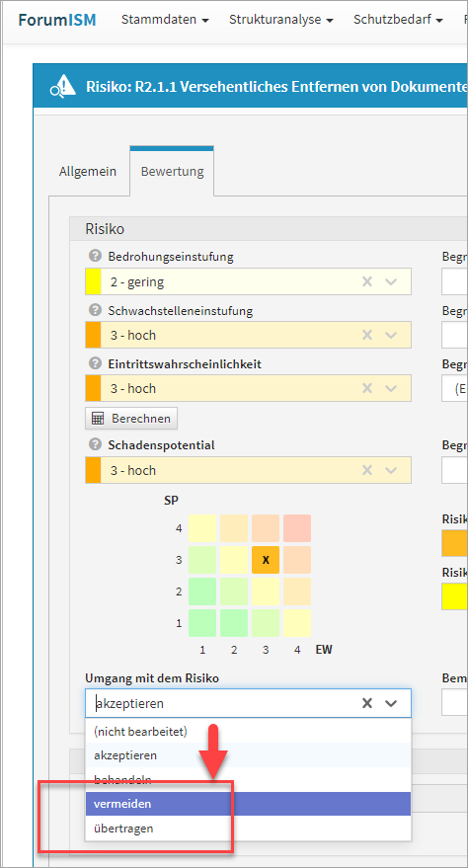Open the Stammdaten menu
This screenshot has width=468, height=868.
click(x=165, y=20)
